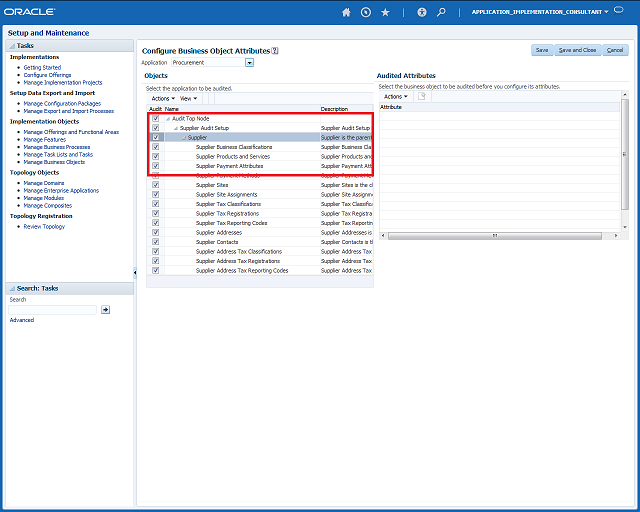This screenshot has width=640, height=512.
Task: Collapse the Tasks panel header
Action: point(11,46)
